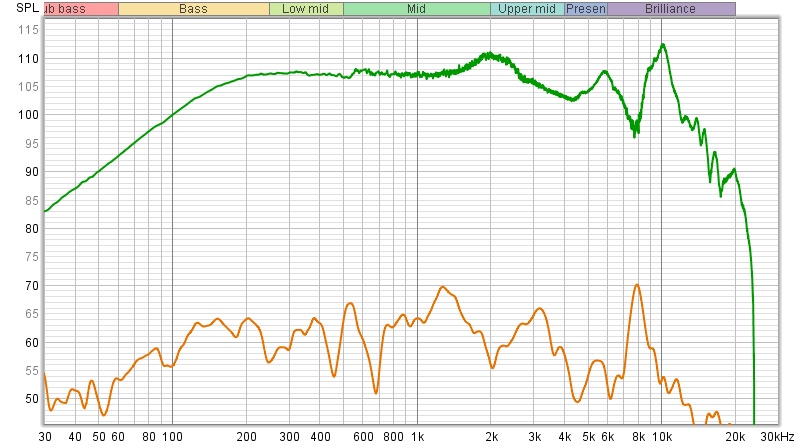Click the green trace peak near 10k

tap(663, 45)
